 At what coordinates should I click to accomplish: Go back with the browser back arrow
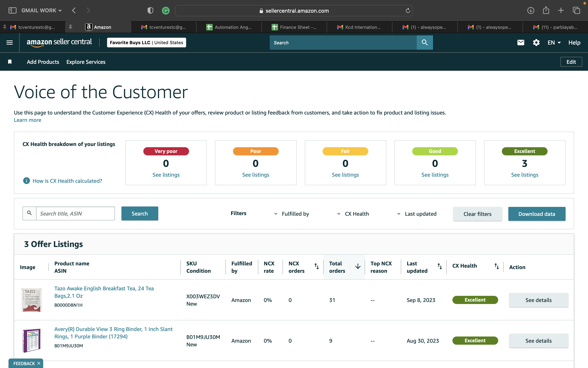tap(74, 10)
